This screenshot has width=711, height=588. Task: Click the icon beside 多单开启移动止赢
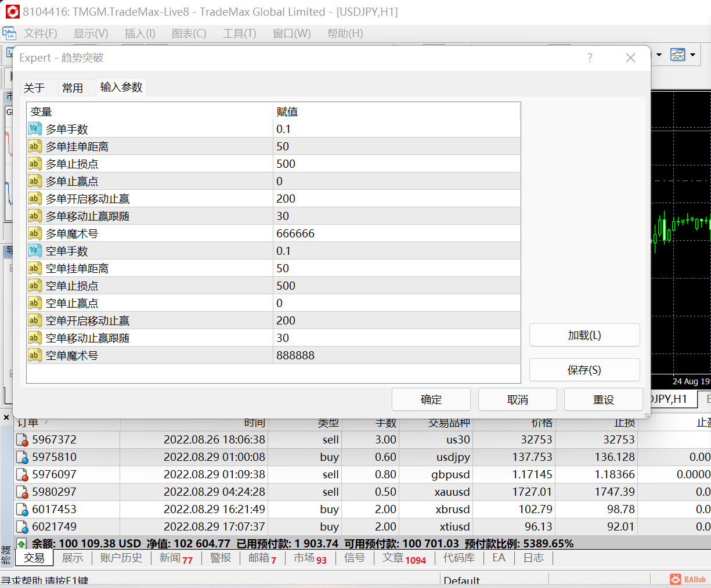coord(35,199)
